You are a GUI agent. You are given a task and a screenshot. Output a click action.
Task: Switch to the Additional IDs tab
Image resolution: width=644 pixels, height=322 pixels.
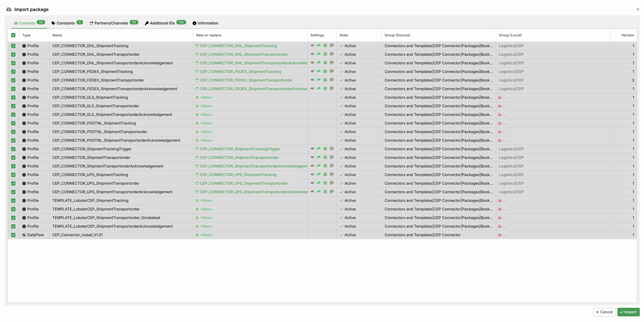click(x=165, y=23)
